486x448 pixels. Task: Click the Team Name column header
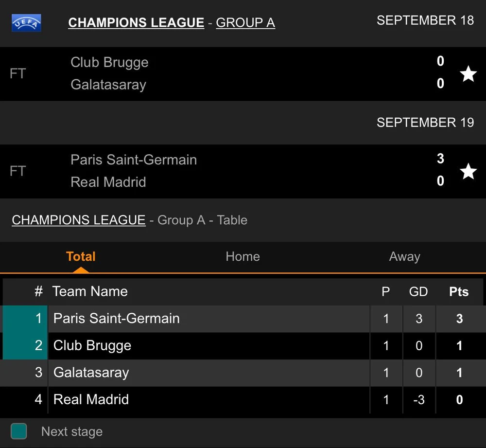pos(90,291)
